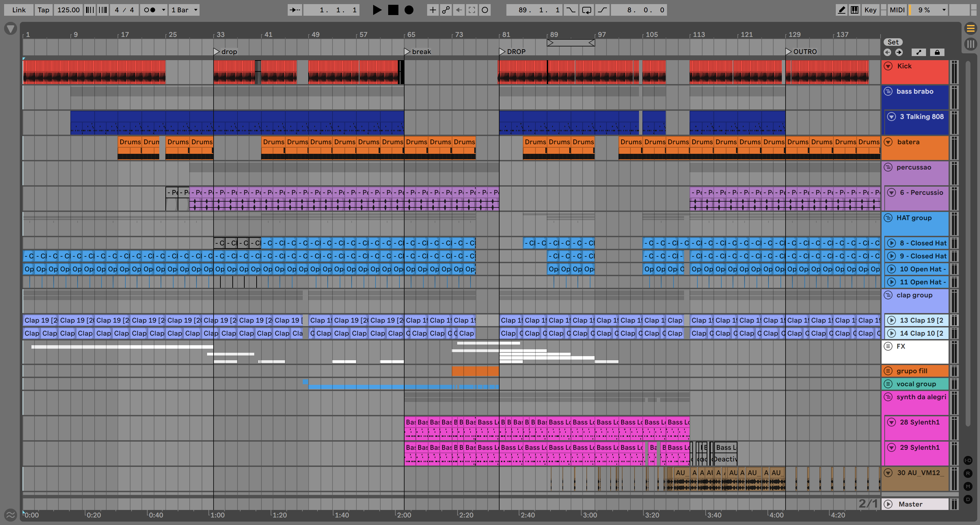Switch to Session View icon
980x525 pixels.
coord(970,44)
